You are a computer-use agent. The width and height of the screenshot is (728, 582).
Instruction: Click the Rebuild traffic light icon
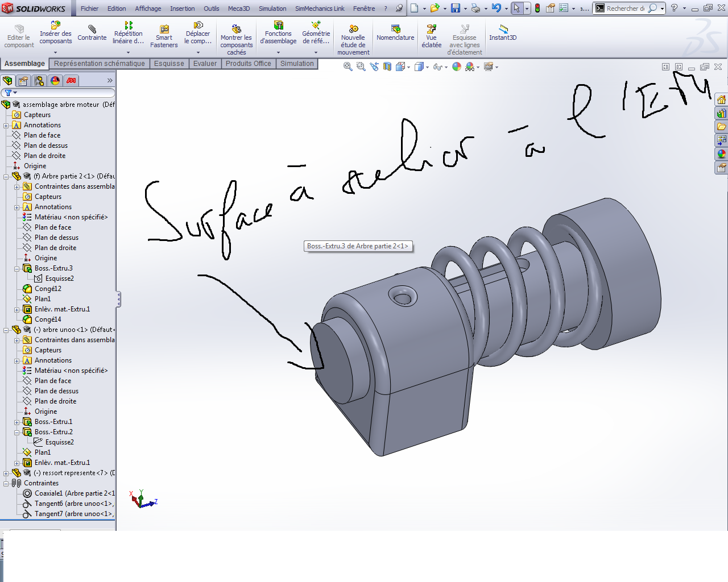coord(537,8)
